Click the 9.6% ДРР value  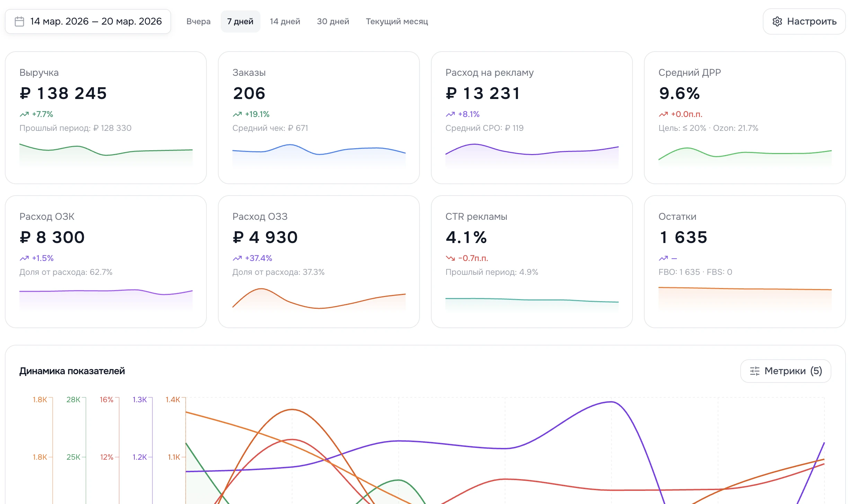tap(679, 93)
